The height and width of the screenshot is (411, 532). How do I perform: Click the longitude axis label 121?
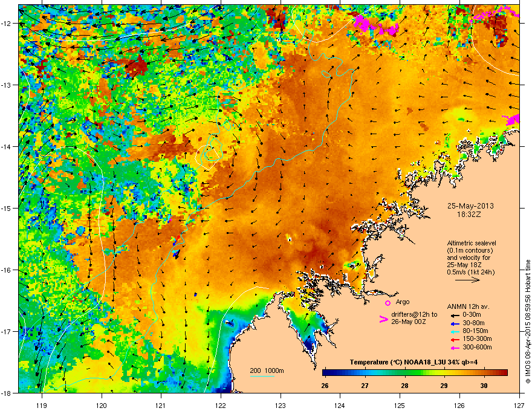(161, 405)
